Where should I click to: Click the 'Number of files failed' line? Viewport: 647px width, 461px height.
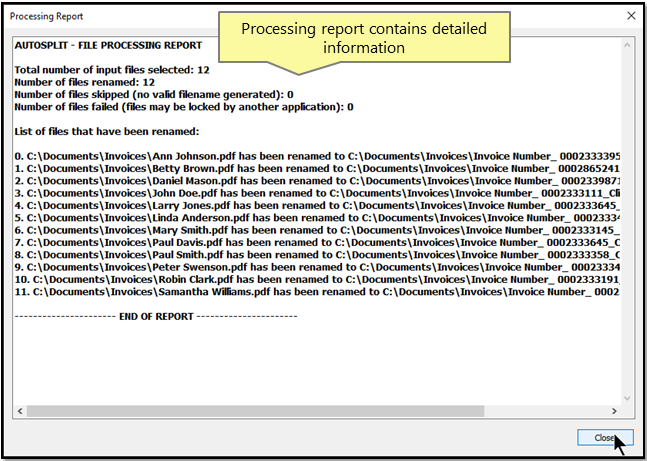184,107
